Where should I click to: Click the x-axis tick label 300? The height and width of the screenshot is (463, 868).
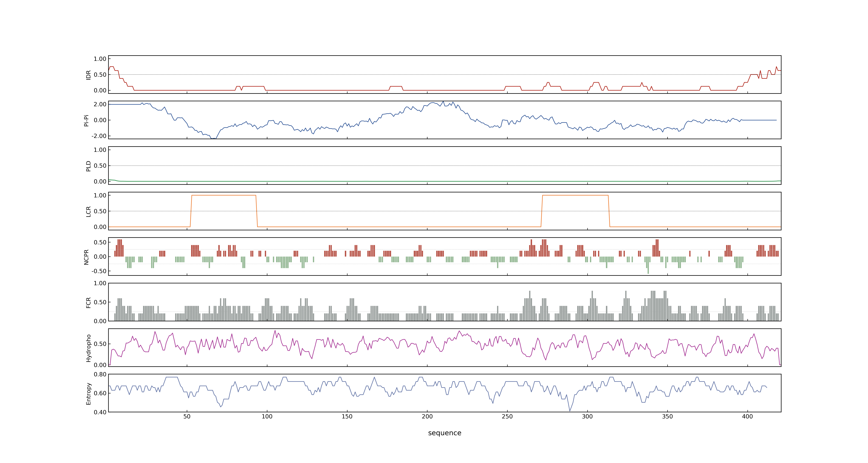pyautogui.click(x=587, y=416)
